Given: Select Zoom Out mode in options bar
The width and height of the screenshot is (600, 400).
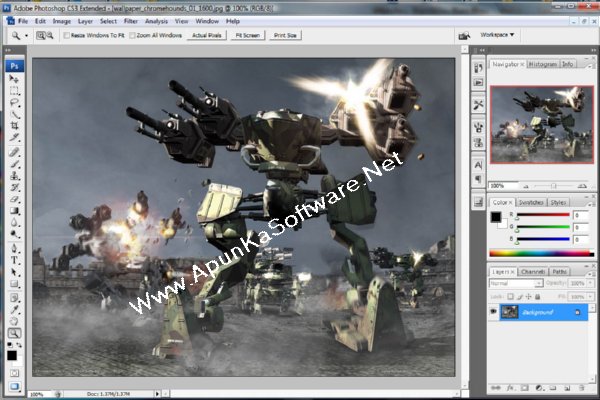Looking at the screenshot, I should (x=50, y=36).
